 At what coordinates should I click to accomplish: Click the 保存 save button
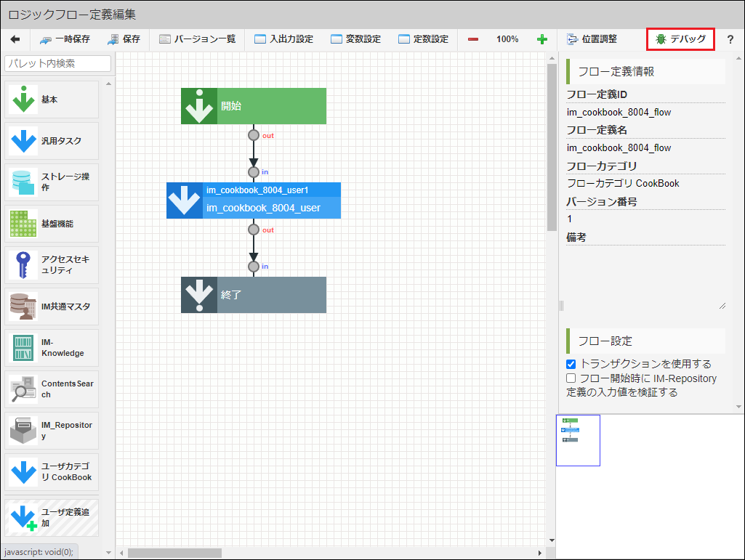[124, 39]
